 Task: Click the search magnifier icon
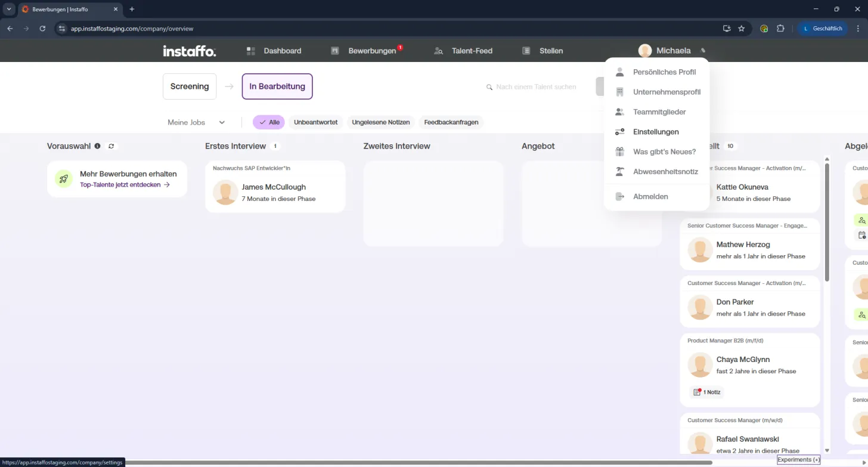(490, 87)
